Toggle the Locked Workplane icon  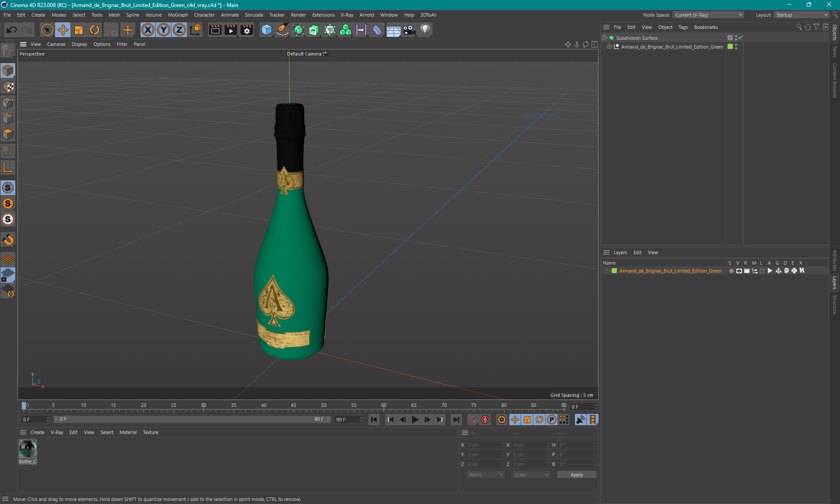point(8,275)
